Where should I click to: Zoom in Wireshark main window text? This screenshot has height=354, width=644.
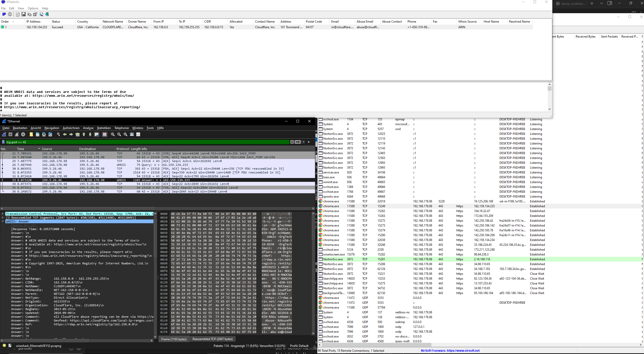(x=113, y=134)
